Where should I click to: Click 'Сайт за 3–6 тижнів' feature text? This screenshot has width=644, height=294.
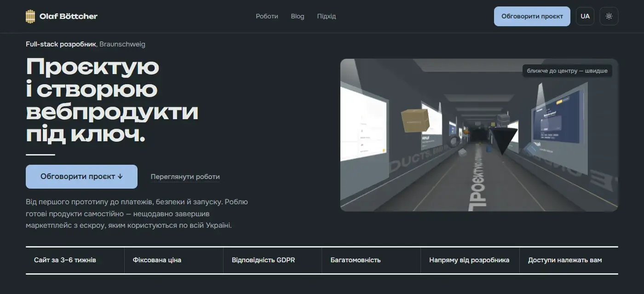point(65,260)
